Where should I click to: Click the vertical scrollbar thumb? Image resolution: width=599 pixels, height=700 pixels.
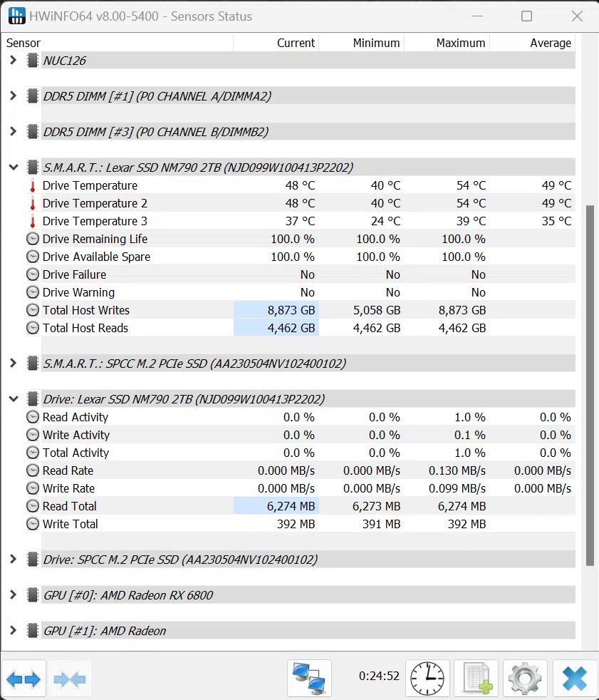click(x=590, y=385)
